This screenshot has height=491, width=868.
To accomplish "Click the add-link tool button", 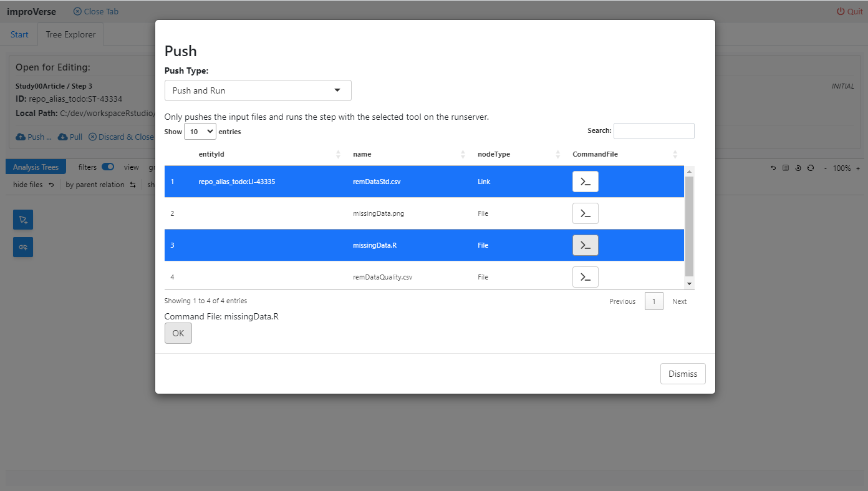I will tap(23, 247).
